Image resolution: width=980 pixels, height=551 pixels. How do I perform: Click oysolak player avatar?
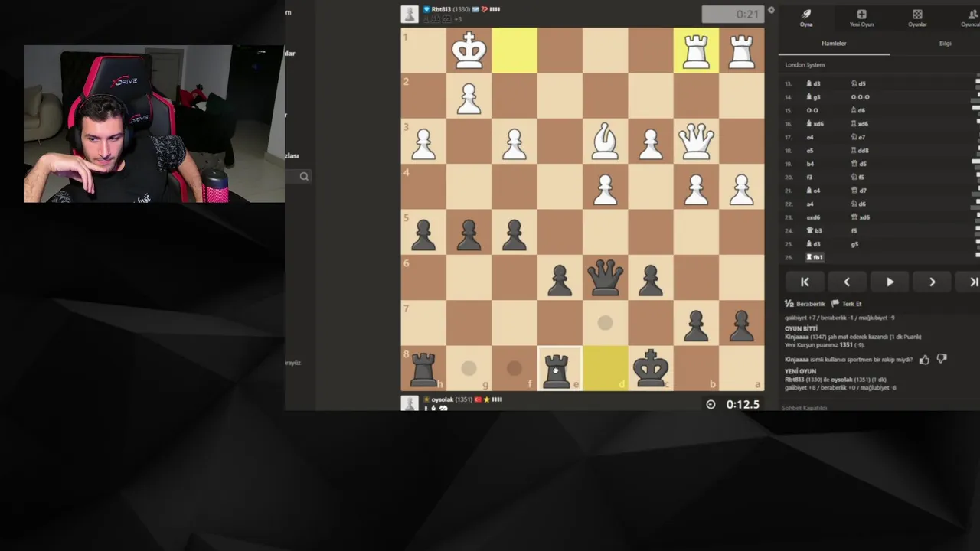pyautogui.click(x=410, y=403)
